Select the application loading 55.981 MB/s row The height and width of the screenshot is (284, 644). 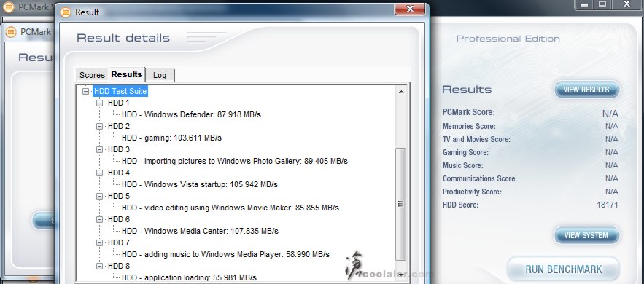coord(190,278)
